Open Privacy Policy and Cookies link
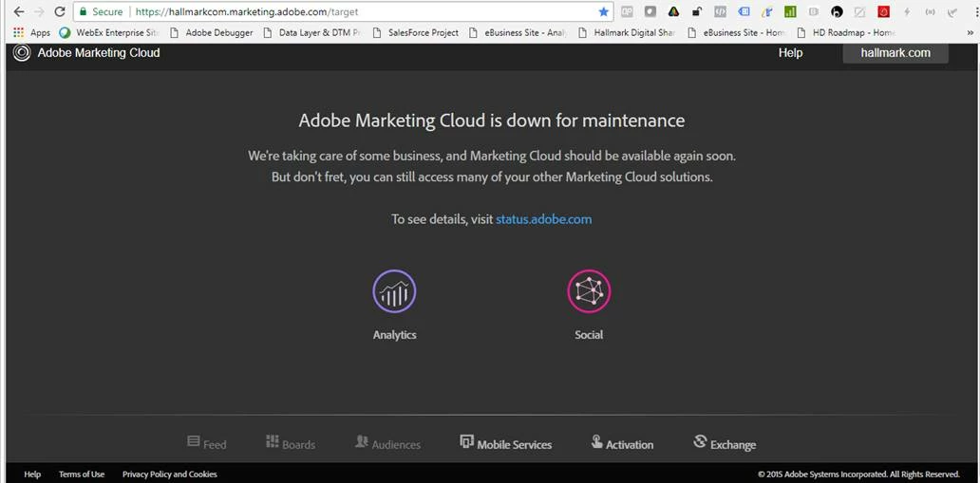This screenshot has width=980, height=483. point(170,474)
